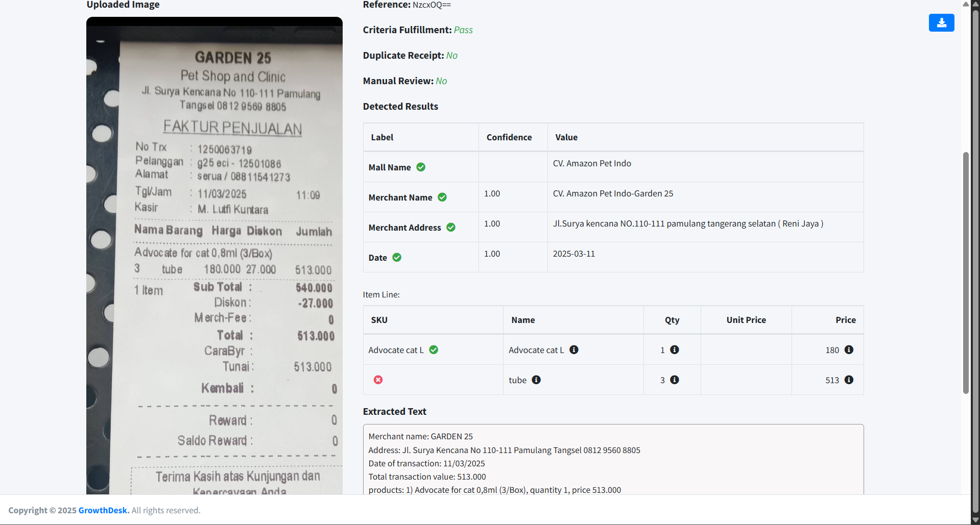The width and height of the screenshot is (980, 525).
Task: Select the date value '2025-03-11'
Action: (x=574, y=254)
